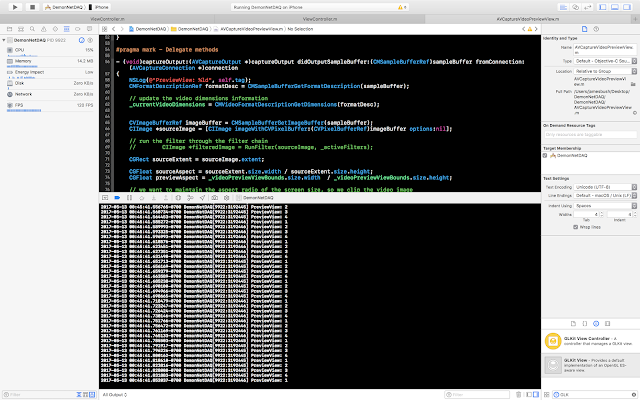Screen dimensions: 640x400
Task: Click DemonNetDAQ project in the jump bar
Action: (x=148, y=29)
